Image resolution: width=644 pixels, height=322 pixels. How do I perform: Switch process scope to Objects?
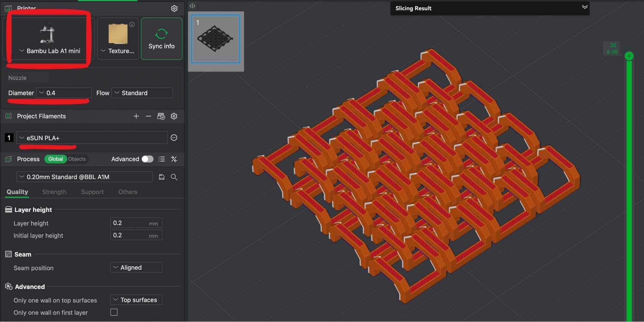[77, 159]
